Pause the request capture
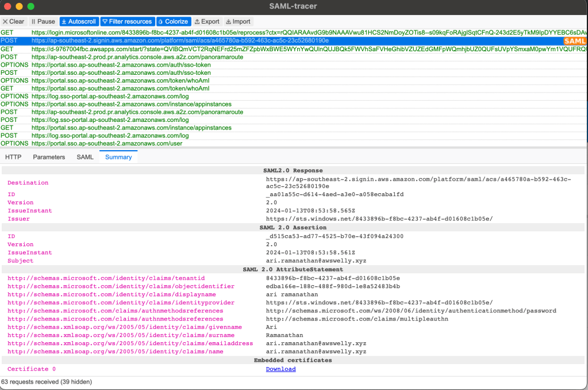 click(43, 21)
